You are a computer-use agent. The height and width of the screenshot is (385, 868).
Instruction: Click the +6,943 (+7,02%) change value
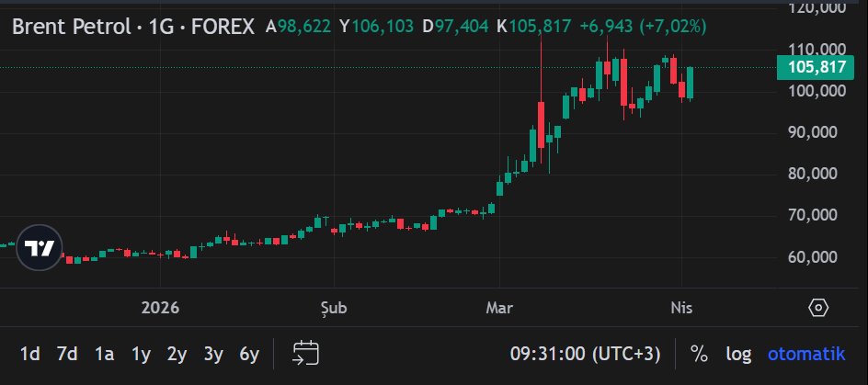(643, 27)
